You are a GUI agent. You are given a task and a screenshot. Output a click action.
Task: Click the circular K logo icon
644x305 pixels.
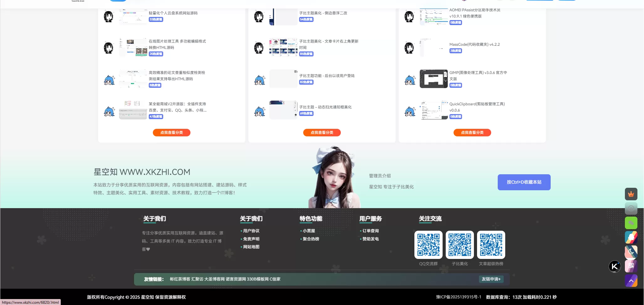615,266
